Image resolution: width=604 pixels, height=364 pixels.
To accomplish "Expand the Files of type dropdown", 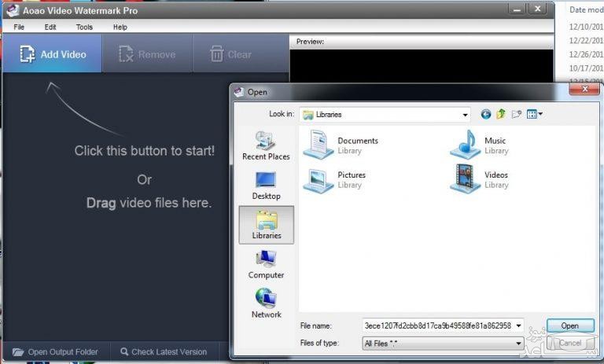I will pos(519,344).
